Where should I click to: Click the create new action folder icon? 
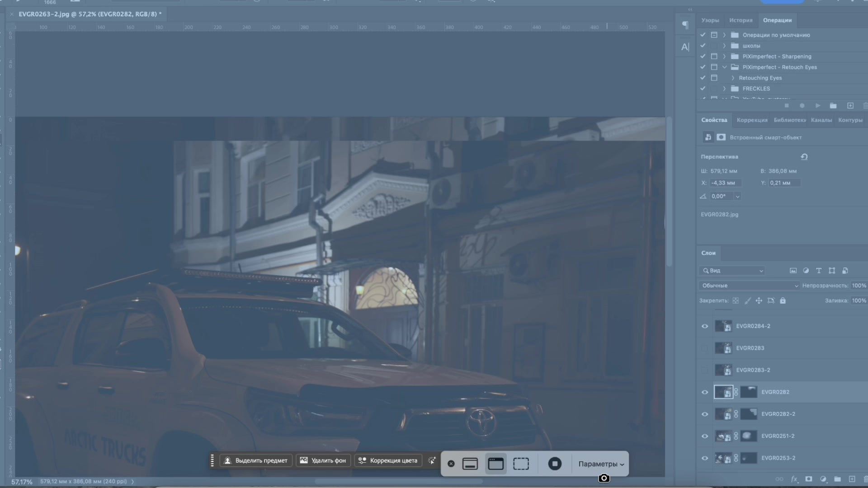click(833, 106)
